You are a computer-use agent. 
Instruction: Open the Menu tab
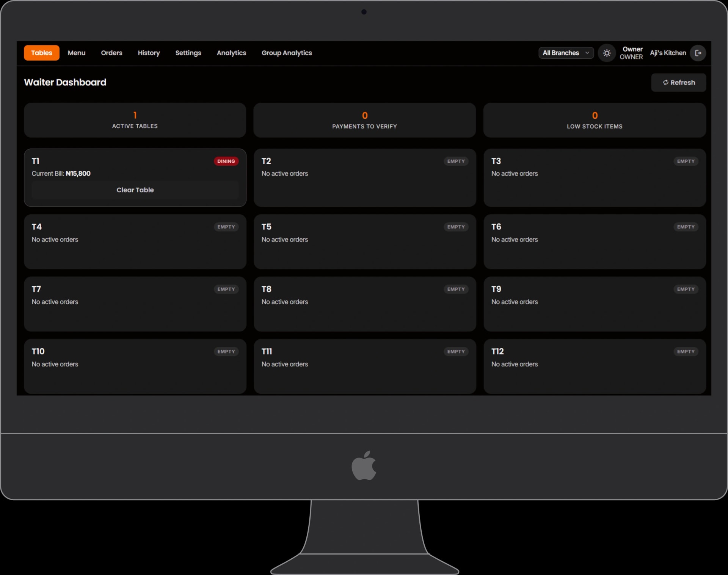[77, 53]
